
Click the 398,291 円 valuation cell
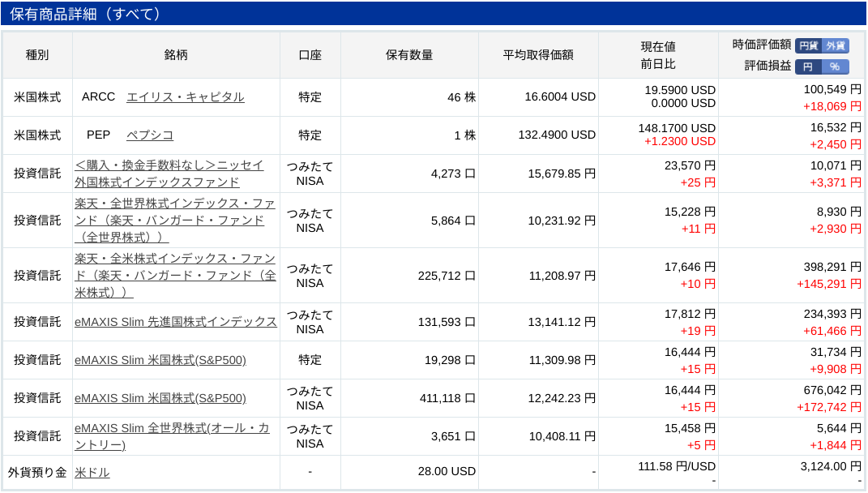[832, 267]
